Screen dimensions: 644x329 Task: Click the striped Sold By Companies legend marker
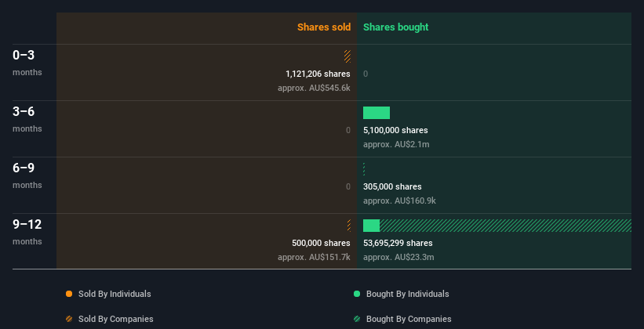click(69, 319)
